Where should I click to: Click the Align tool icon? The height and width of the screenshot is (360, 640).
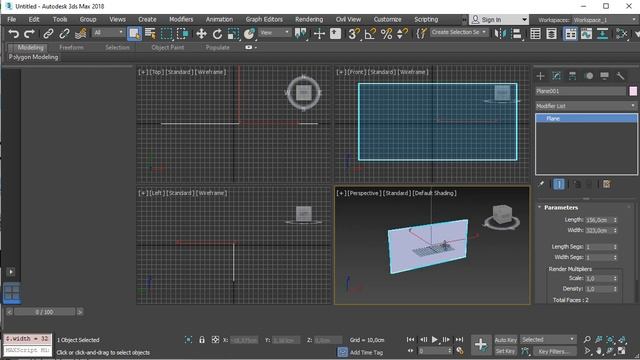pos(517,33)
